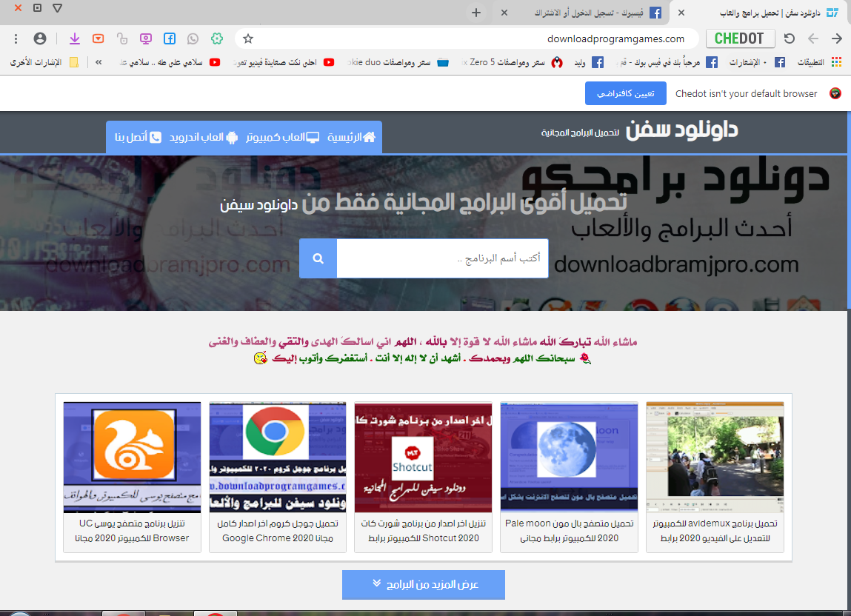Open the Facebook shortcut icon in the toolbar
This screenshot has height=616, width=851.
(170, 38)
